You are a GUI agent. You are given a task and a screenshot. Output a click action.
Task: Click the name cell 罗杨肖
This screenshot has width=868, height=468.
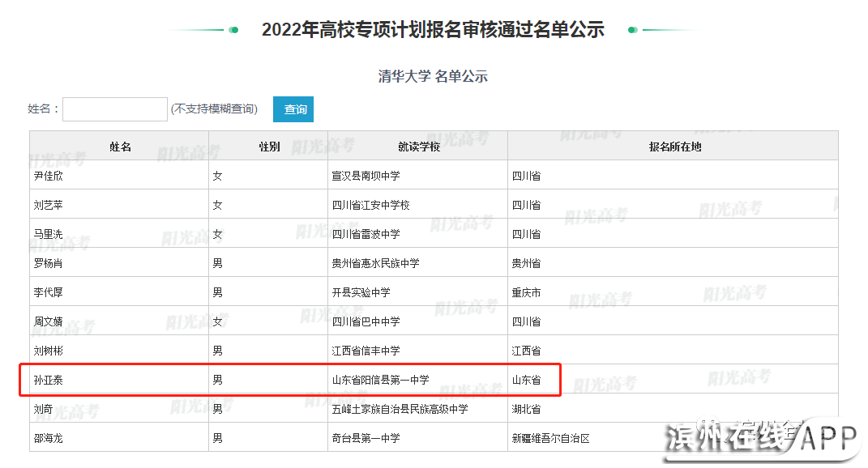[x=49, y=263]
